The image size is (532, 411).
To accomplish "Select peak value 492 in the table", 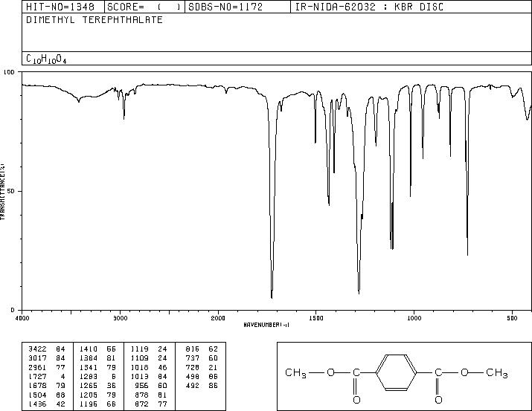I will (x=193, y=386).
